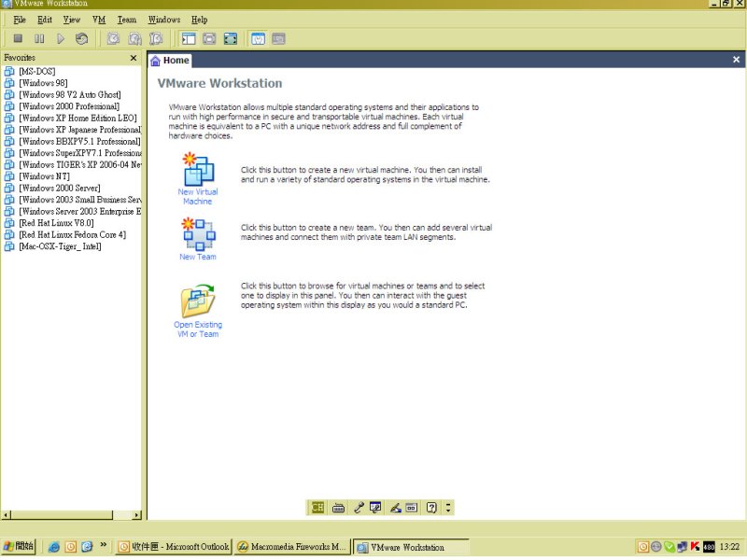747x560 pixels.
Task: Click the Summary view toolbar icon
Action: pos(258,38)
